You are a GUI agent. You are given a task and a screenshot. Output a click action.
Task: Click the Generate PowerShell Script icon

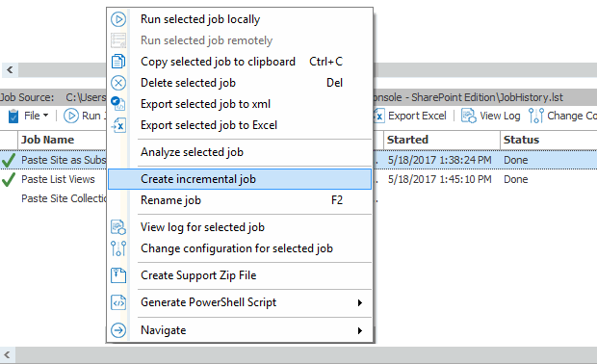click(x=118, y=302)
